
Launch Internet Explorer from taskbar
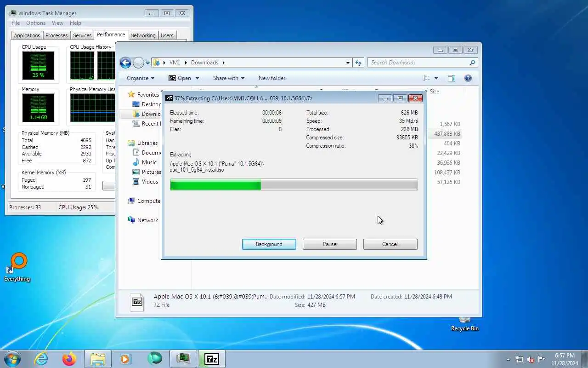41,359
